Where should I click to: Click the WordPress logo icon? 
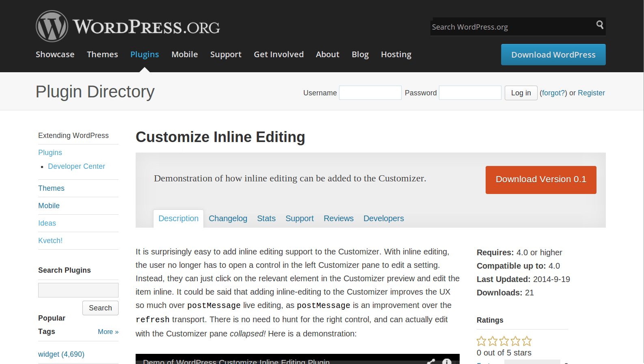tap(52, 26)
